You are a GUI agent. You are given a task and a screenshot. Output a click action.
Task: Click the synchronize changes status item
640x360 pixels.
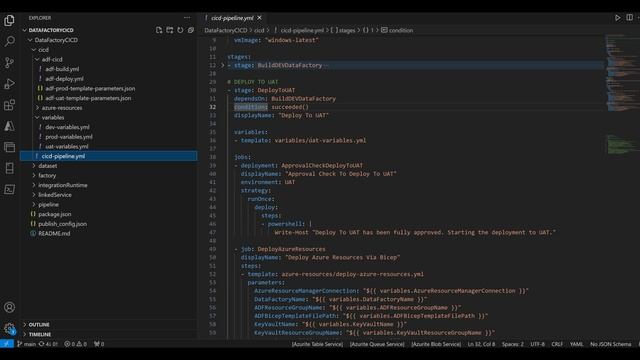[x=48, y=344]
